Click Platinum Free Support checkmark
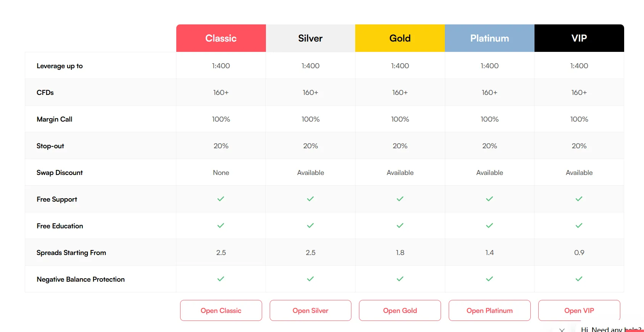The image size is (644, 332). [489, 199]
